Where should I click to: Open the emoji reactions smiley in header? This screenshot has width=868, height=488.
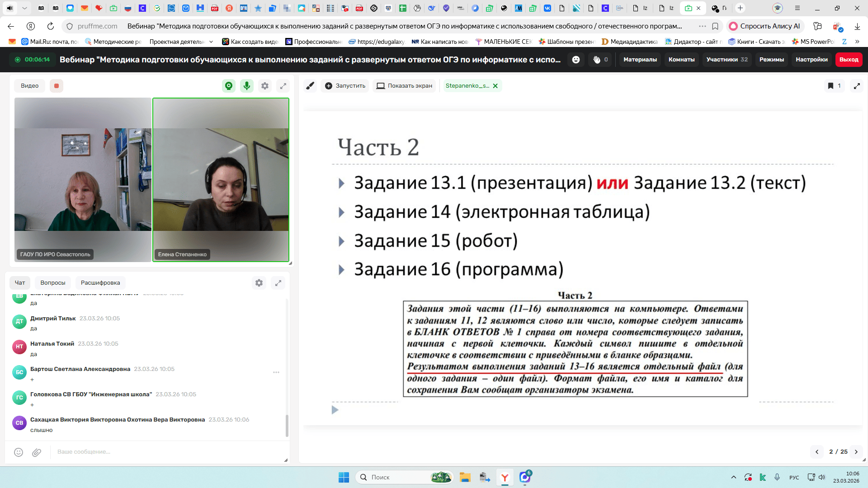576,60
